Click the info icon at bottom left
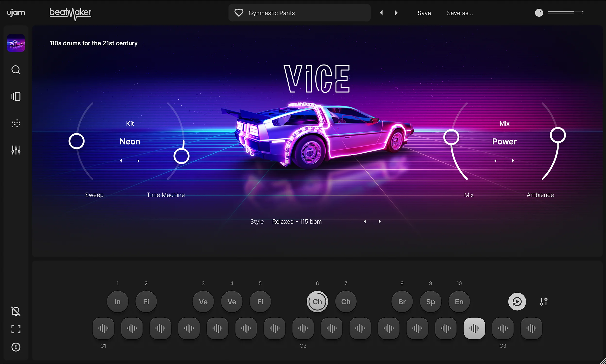Viewport: 606px width, 364px height. click(16, 347)
